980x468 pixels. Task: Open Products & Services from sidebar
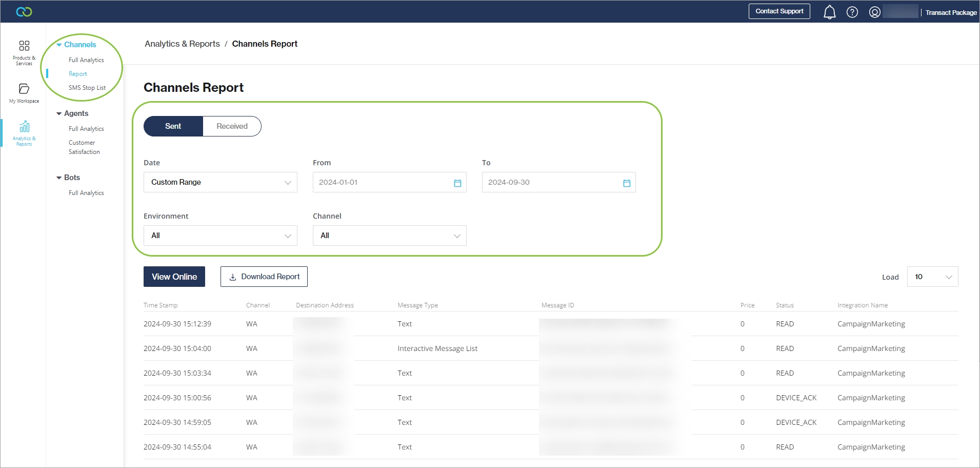tap(24, 52)
